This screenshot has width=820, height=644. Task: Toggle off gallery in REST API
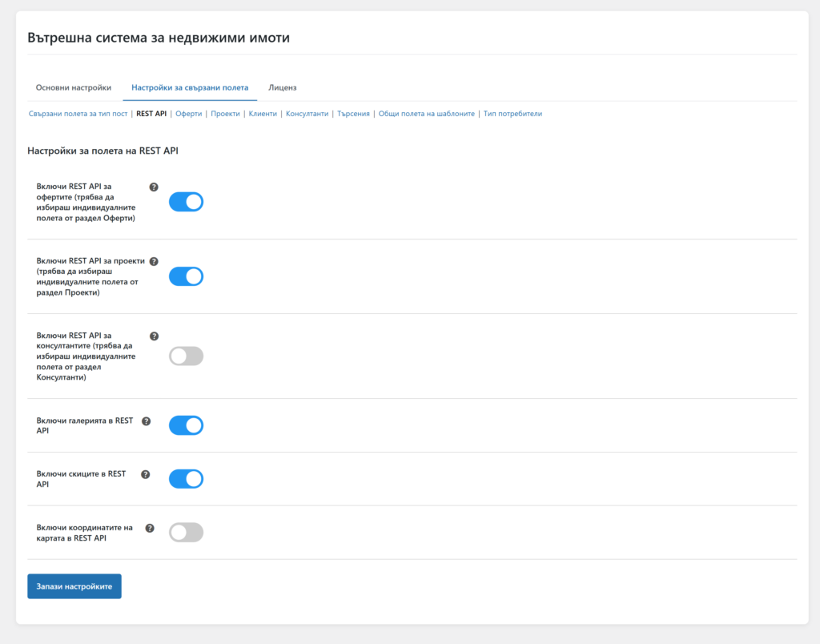186,425
